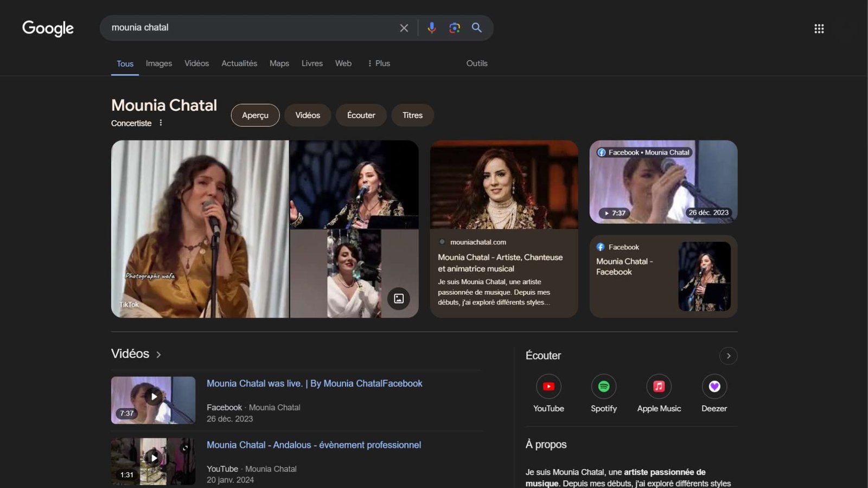Start voice search with the microphone icon

(431, 28)
